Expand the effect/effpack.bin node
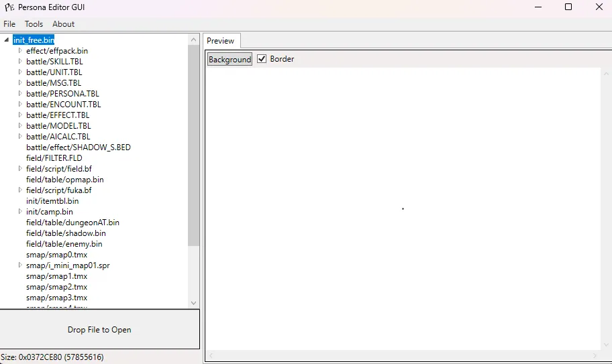 (20, 51)
